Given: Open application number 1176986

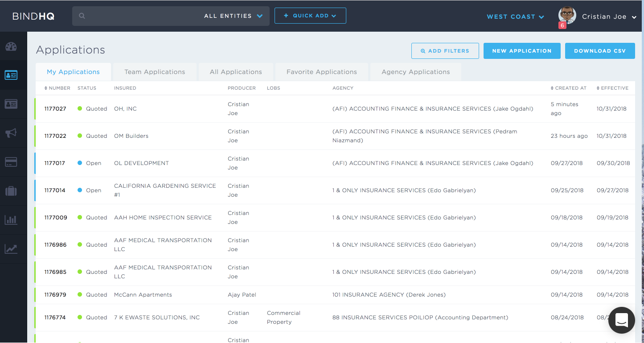Looking at the screenshot, I should click(x=55, y=245).
